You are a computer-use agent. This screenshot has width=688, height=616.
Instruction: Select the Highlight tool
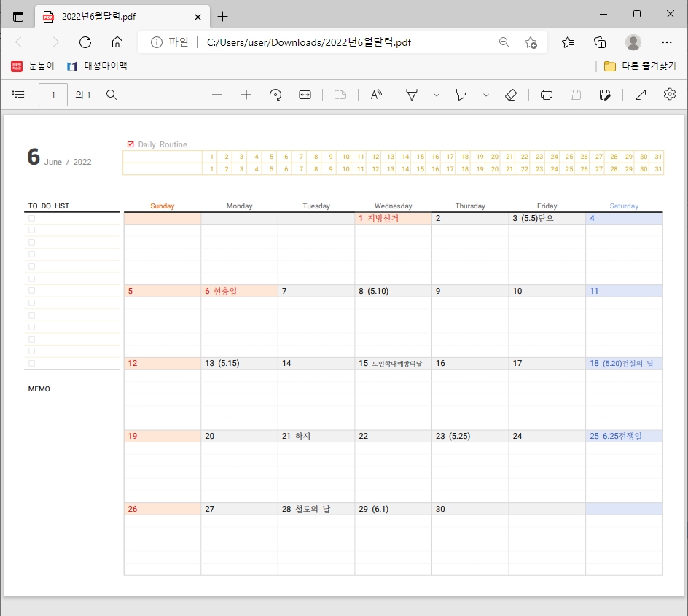(x=461, y=95)
